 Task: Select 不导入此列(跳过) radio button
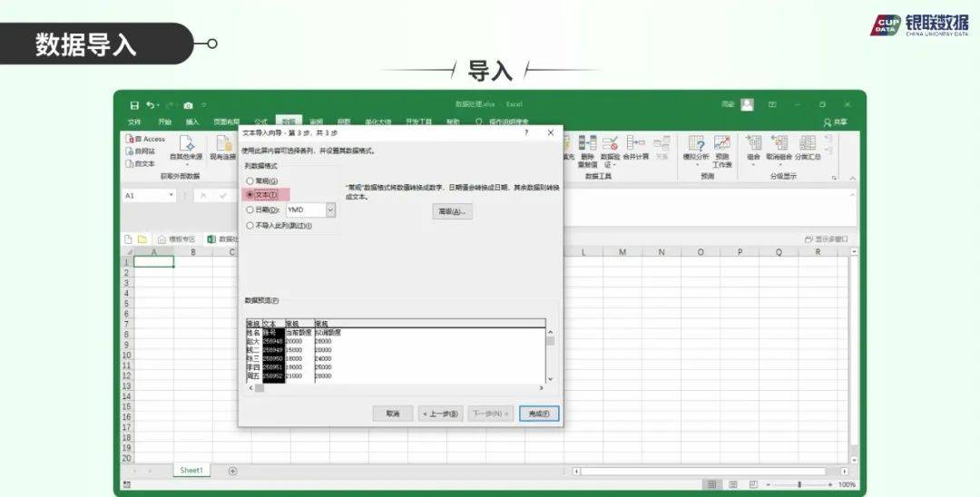250,226
